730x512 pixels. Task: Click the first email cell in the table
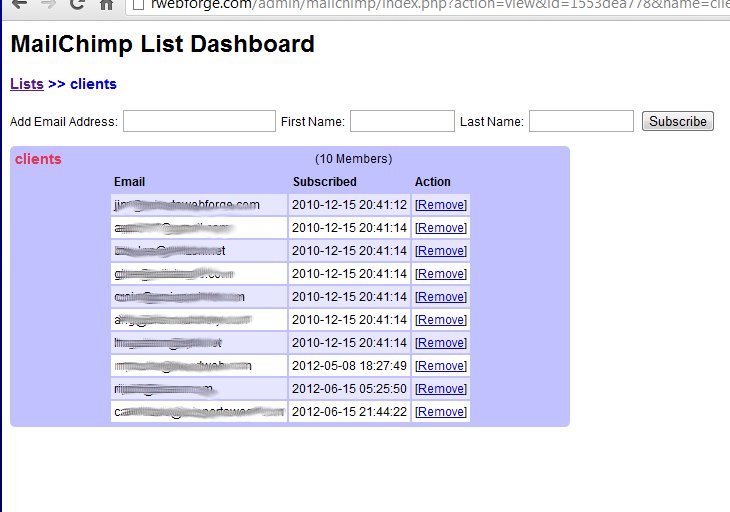pos(199,205)
